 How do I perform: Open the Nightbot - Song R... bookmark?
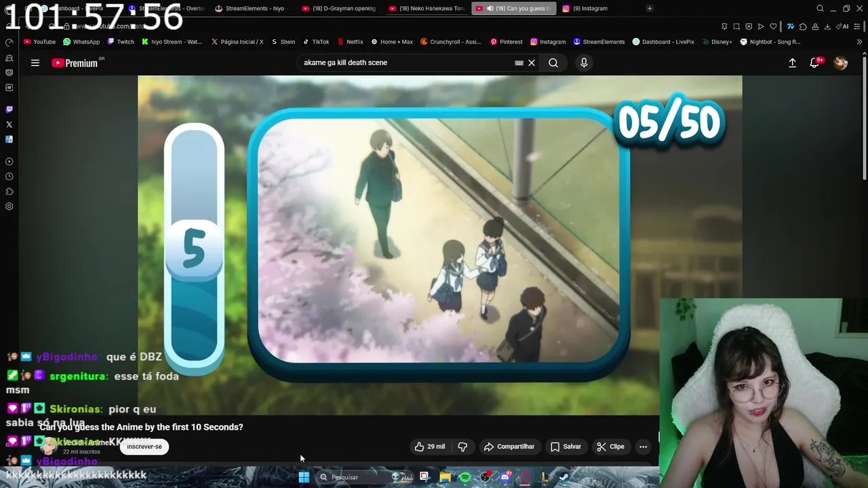(770, 42)
